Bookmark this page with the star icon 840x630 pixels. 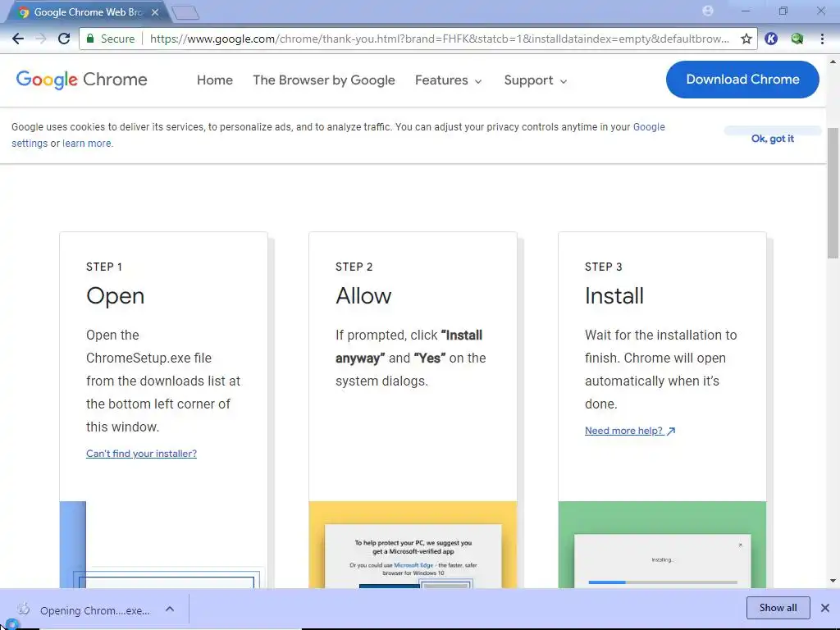(x=746, y=39)
